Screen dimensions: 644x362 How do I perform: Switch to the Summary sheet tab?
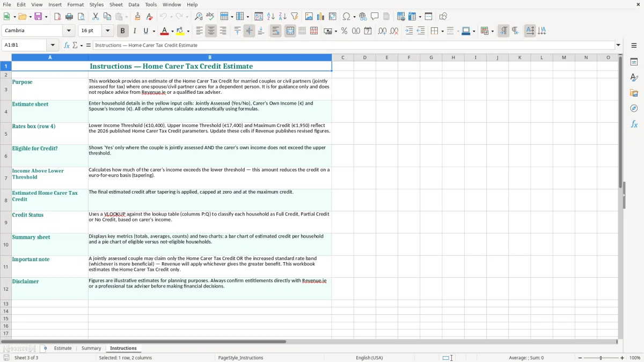[91, 348]
